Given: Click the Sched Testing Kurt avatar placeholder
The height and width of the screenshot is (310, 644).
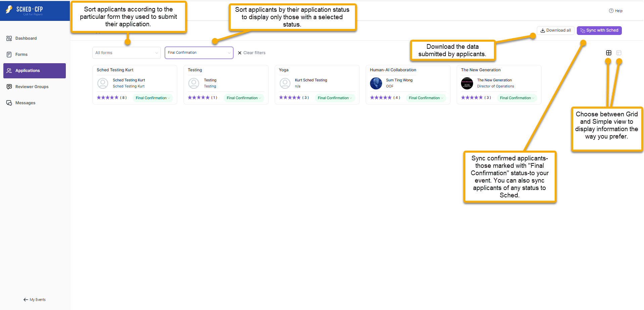Looking at the screenshot, I should (103, 83).
